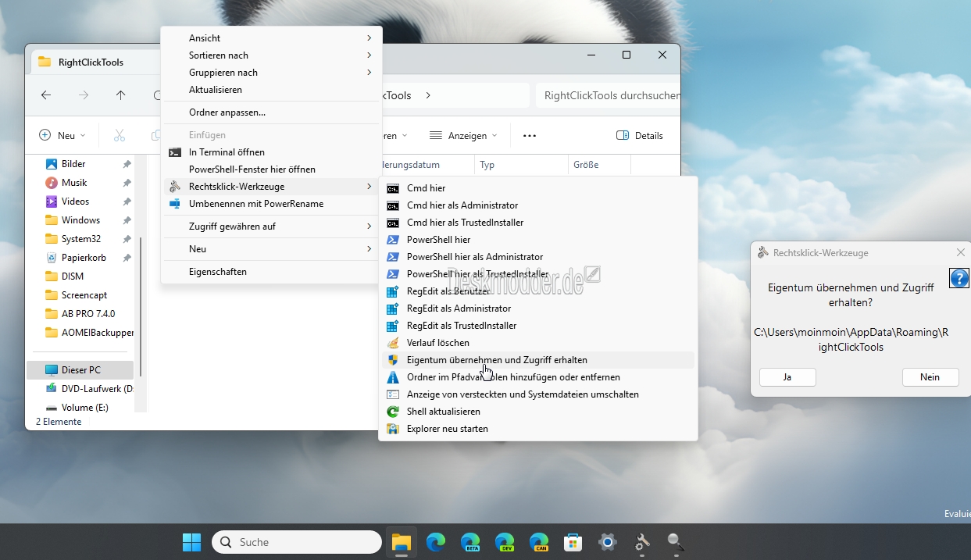
Task: Click the PowerRename icon in context menu
Action: point(175,204)
